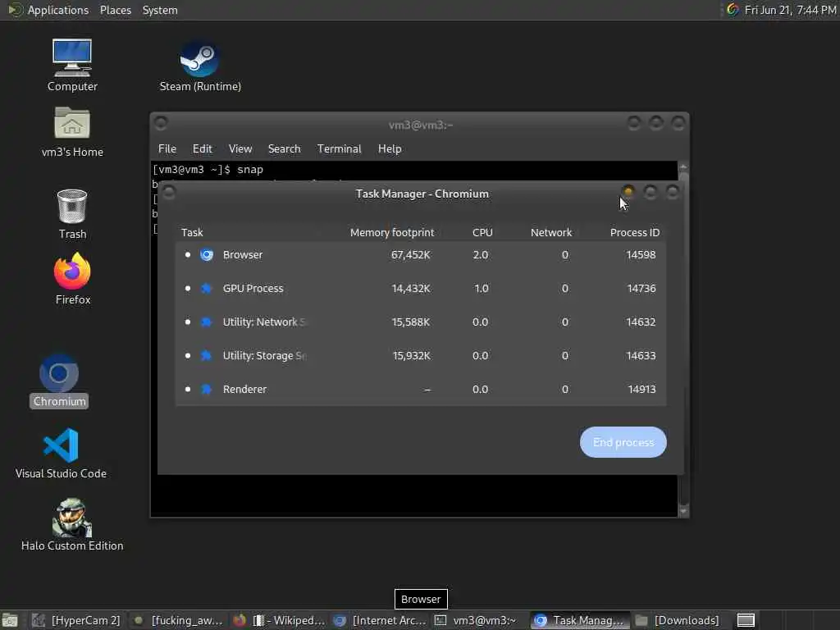Open the clock showing Fri Jun 21

pos(790,10)
